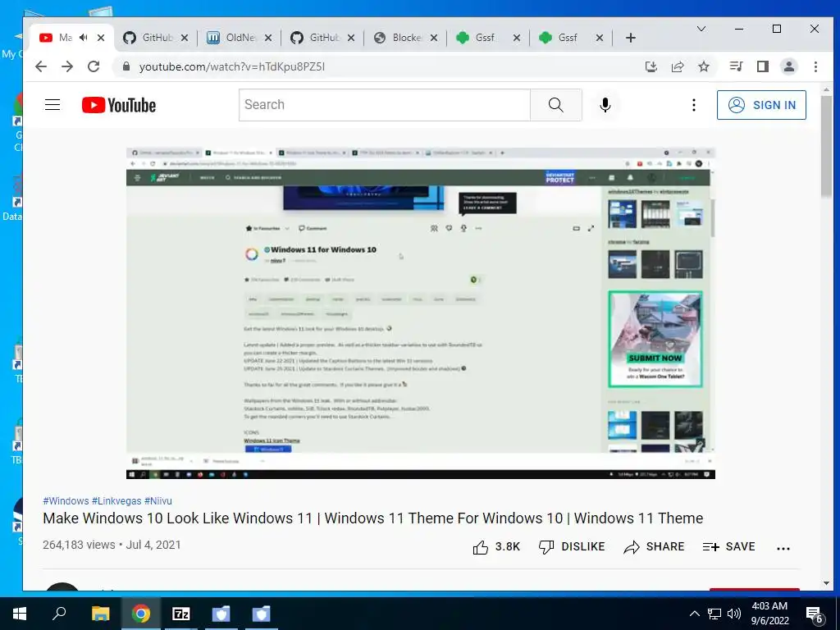Close the Blocke tab
The width and height of the screenshot is (840, 630).
click(x=434, y=38)
